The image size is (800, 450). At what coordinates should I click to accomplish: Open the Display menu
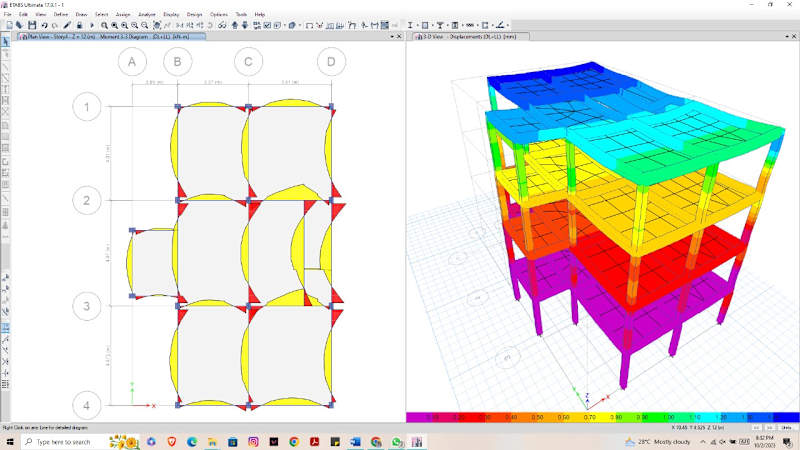click(171, 14)
